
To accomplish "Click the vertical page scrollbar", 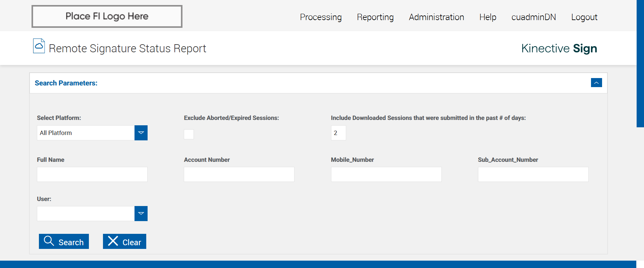I will [640, 64].
